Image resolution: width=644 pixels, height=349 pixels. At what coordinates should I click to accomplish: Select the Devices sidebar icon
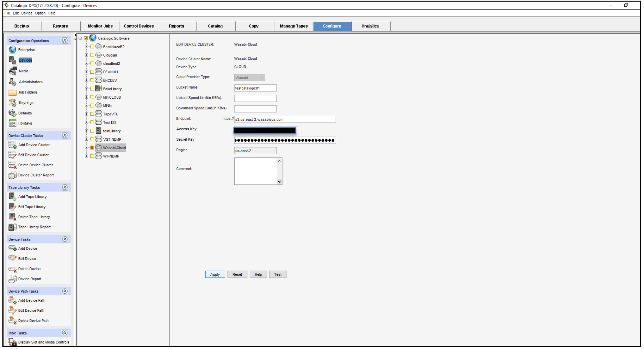coord(13,60)
